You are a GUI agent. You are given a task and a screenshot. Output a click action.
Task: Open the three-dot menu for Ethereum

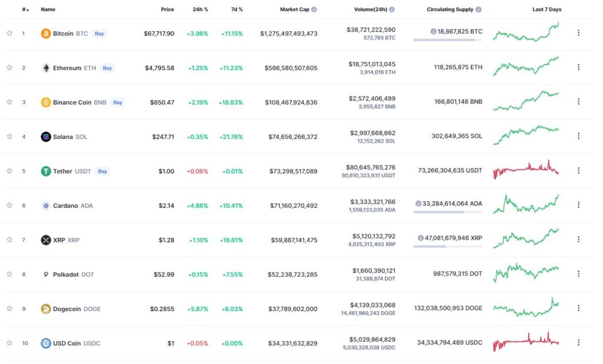pos(578,67)
